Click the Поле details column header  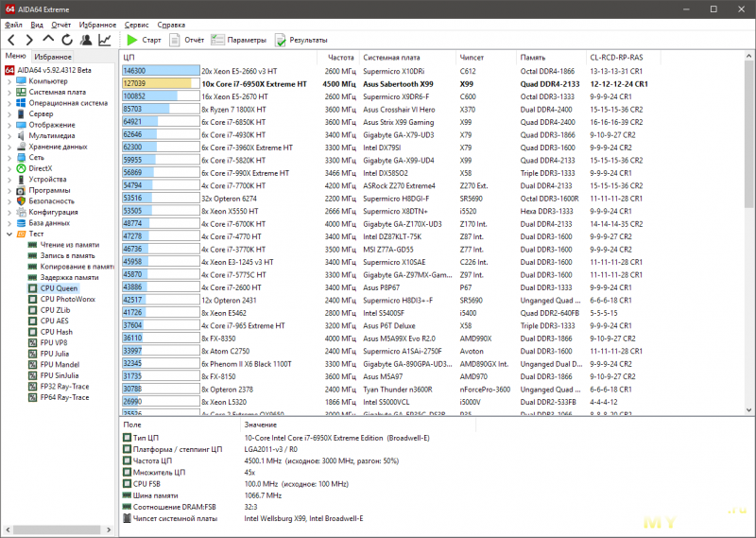coord(180,425)
